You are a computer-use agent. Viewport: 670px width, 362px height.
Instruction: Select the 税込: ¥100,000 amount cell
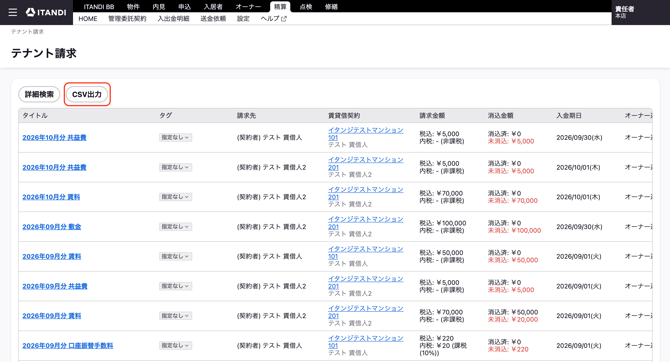pos(443,223)
